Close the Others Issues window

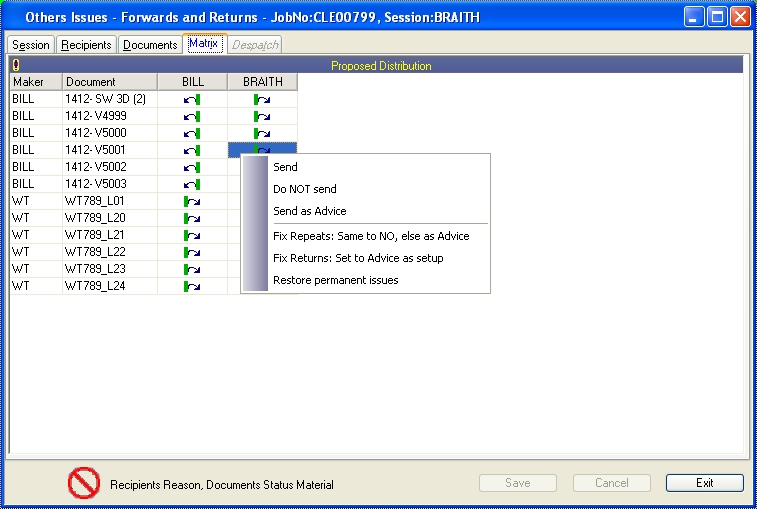pyautogui.click(x=740, y=17)
